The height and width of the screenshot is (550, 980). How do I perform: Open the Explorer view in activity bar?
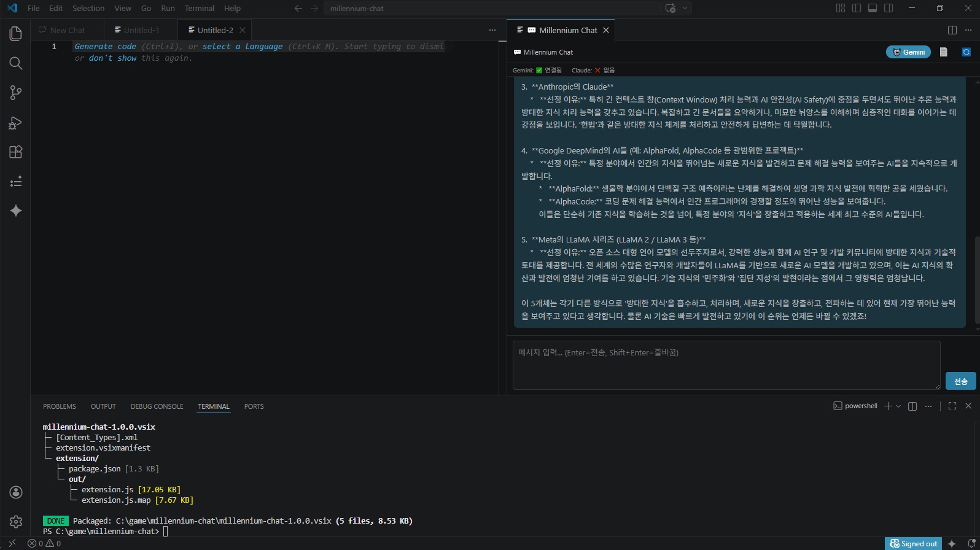[x=16, y=34]
